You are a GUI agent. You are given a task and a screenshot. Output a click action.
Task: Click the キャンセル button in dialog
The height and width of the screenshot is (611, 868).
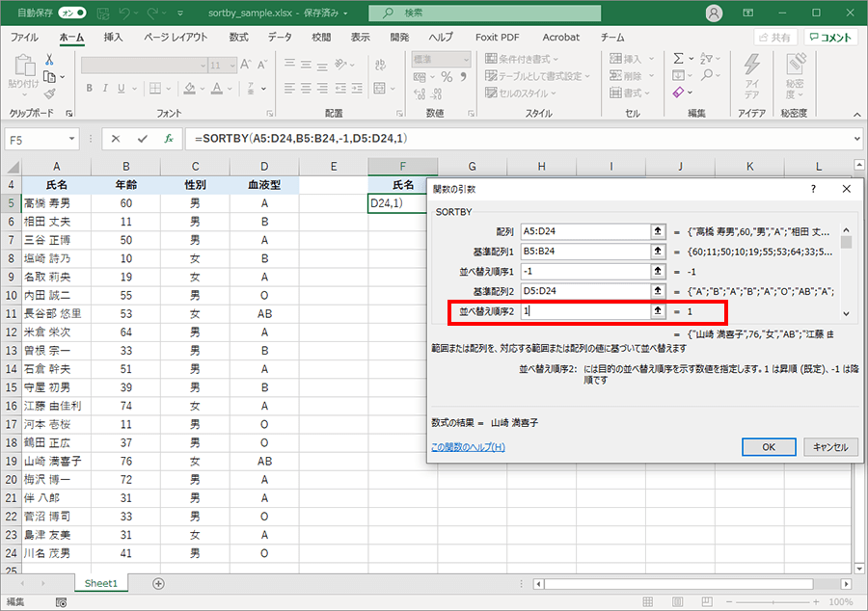(830, 447)
